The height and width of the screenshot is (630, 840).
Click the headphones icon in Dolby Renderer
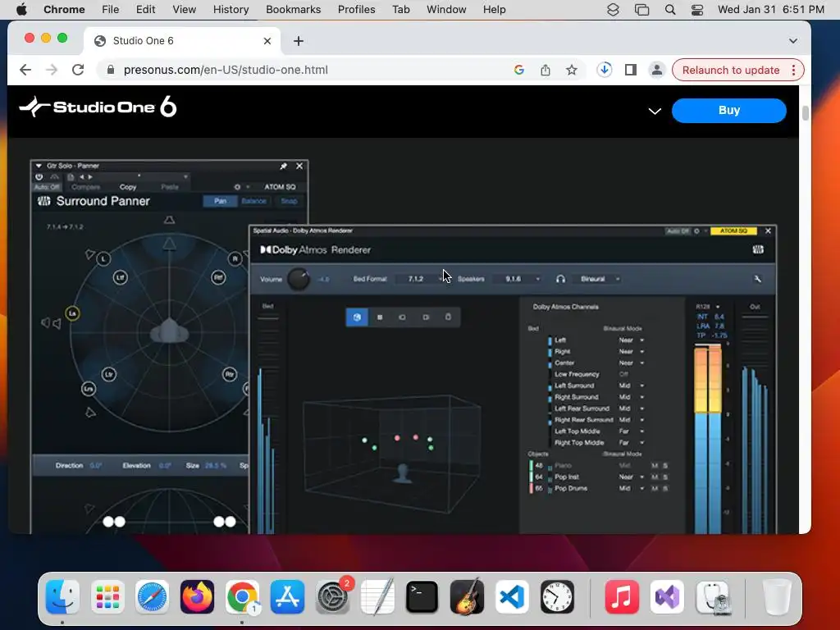560,279
